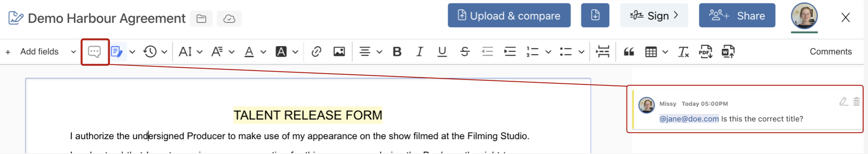The width and height of the screenshot is (868, 154).
Task: Toggle bold formatting
Action: click(x=397, y=52)
